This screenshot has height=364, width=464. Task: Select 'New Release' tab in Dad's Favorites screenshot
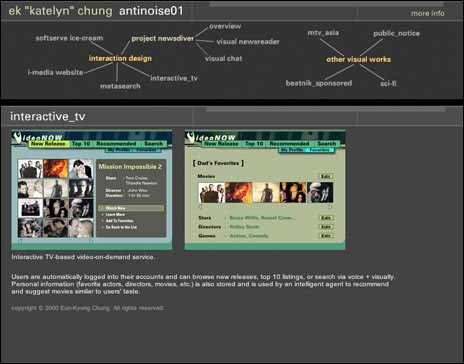pos(221,144)
